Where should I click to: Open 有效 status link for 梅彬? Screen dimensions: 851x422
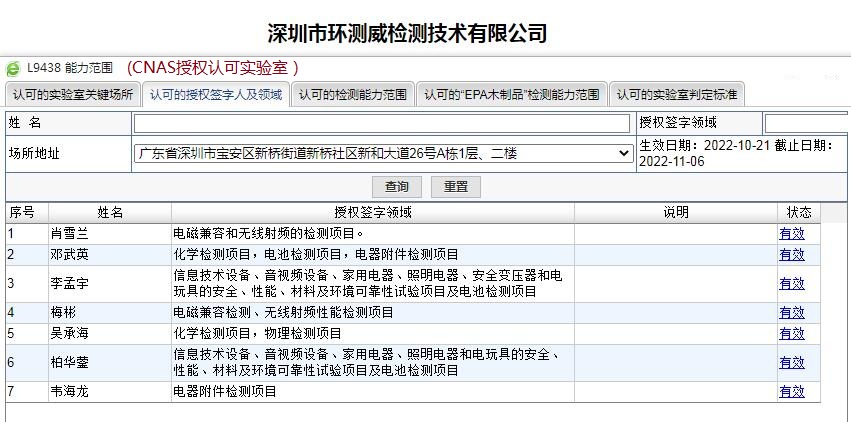pos(792,312)
